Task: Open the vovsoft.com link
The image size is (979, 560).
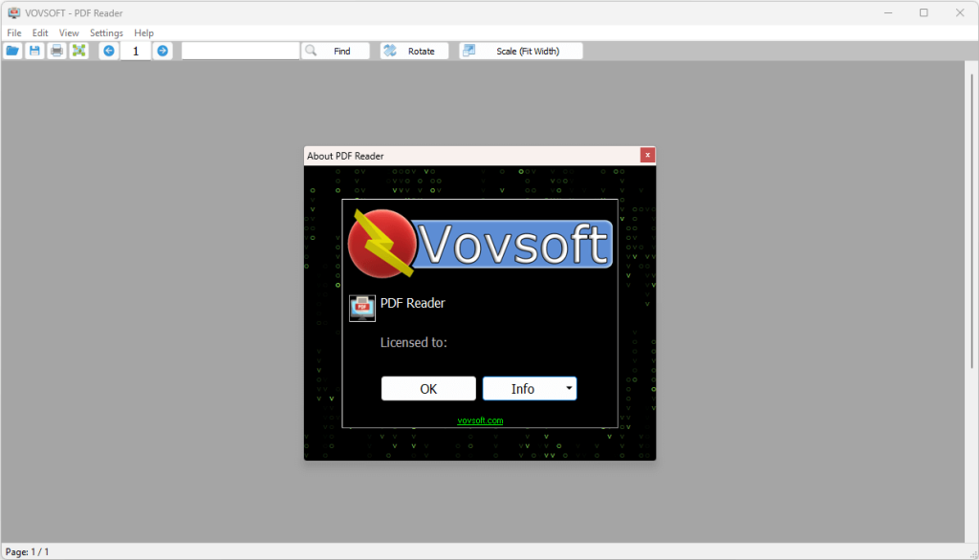Action: pos(480,420)
